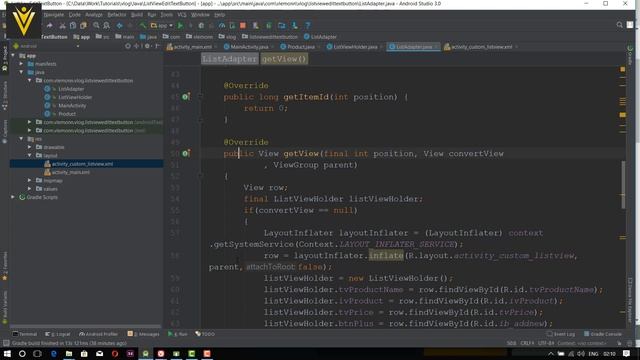Select MainActivity class in project tree
The image size is (640, 360).
(72, 105)
